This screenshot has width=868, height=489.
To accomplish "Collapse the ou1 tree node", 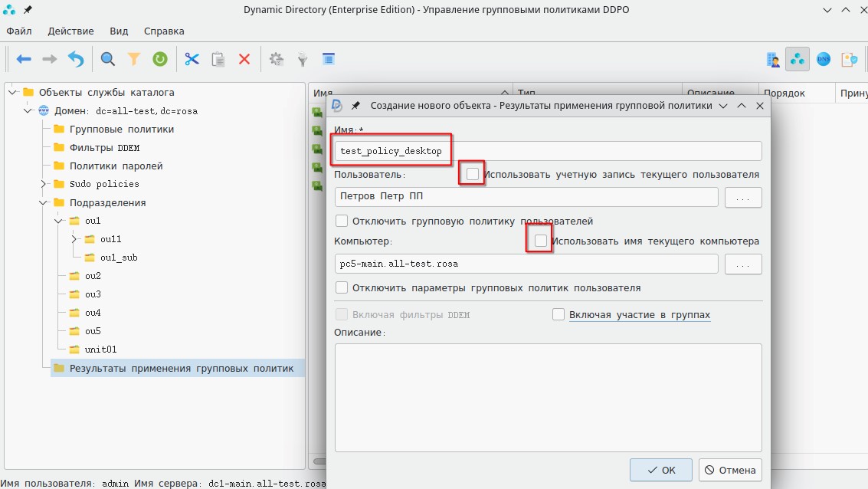I will [x=59, y=221].
